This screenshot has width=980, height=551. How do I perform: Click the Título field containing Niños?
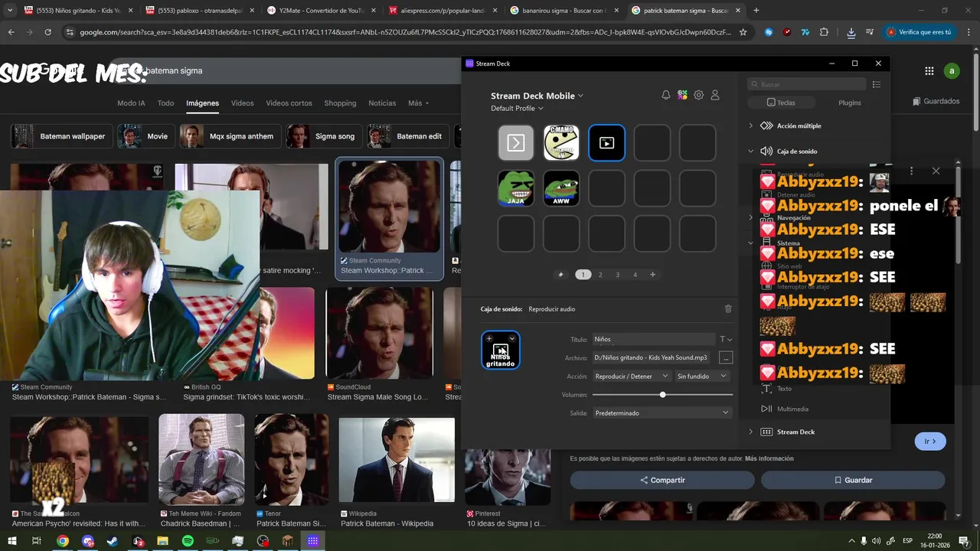(x=653, y=339)
